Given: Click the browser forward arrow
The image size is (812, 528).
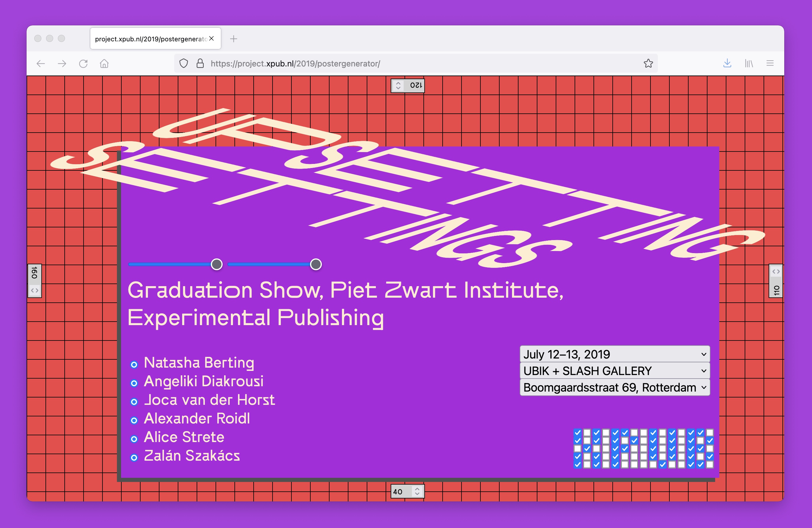Looking at the screenshot, I should coord(62,63).
